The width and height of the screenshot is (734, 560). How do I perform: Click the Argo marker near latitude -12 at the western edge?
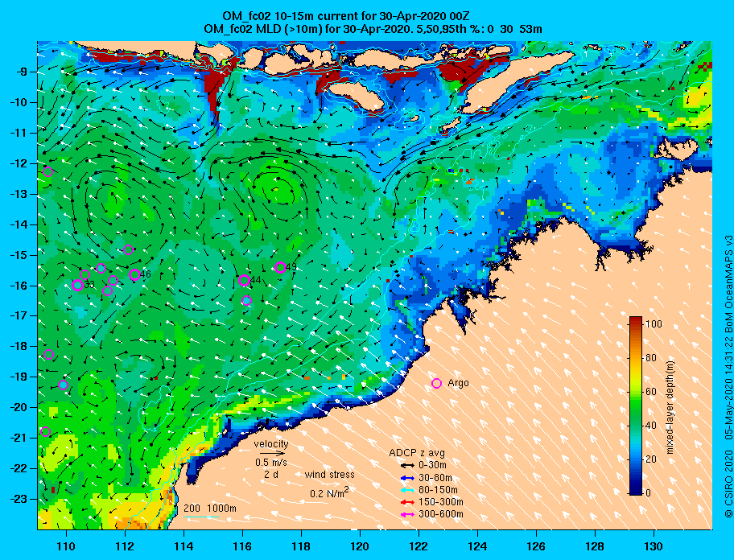47,171
